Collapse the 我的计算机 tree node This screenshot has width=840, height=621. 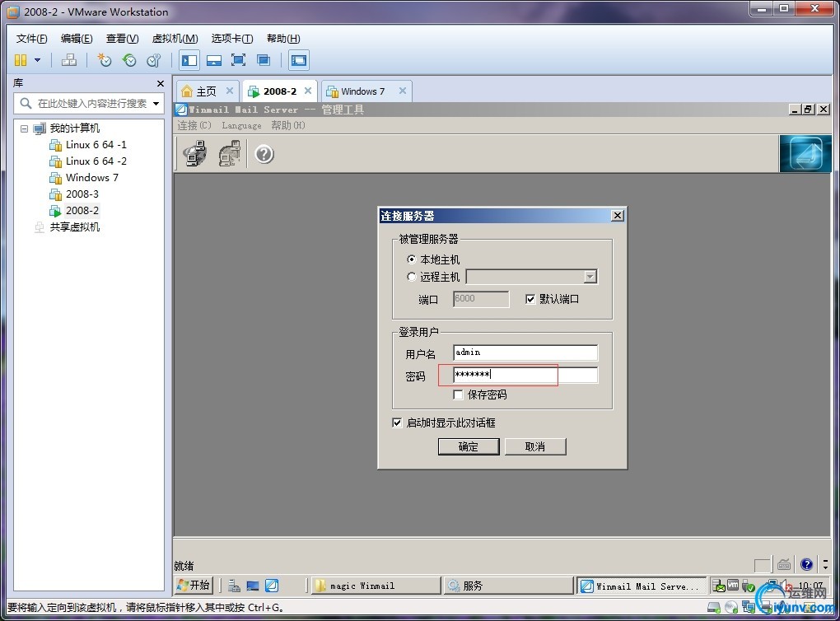[x=24, y=128]
